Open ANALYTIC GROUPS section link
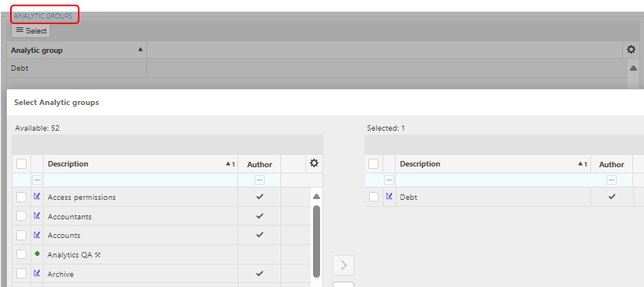 click(x=43, y=16)
